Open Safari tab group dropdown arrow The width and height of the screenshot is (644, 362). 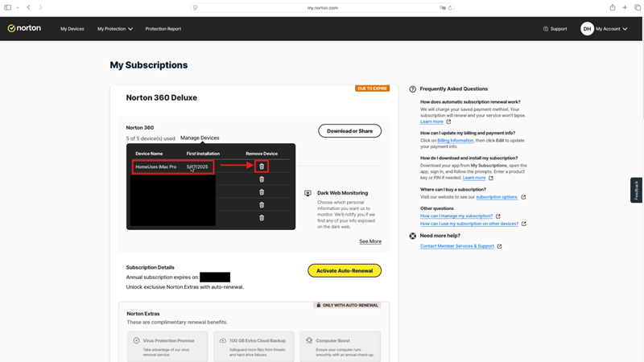(x=17, y=8)
